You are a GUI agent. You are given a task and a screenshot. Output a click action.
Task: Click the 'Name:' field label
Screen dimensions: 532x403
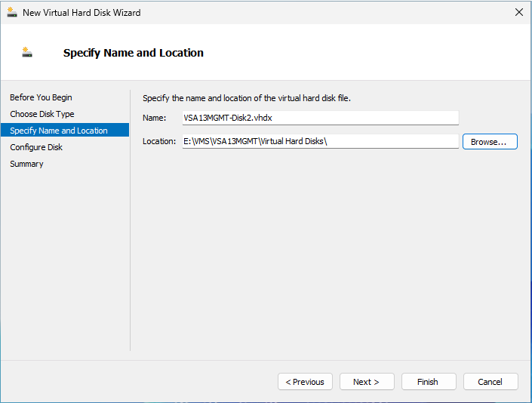pyautogui.click(x=154, y=118)
